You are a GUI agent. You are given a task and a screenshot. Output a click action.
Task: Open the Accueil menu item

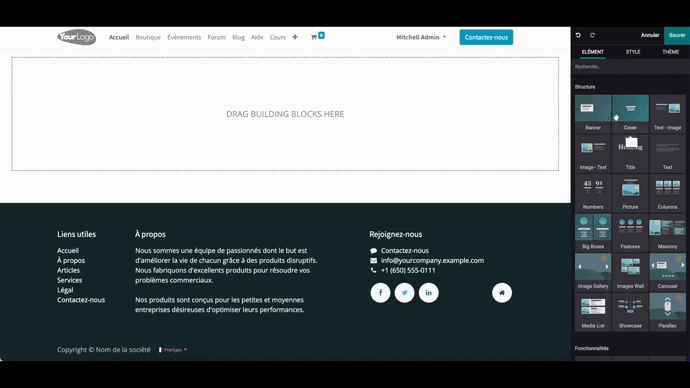click(119, 37)
